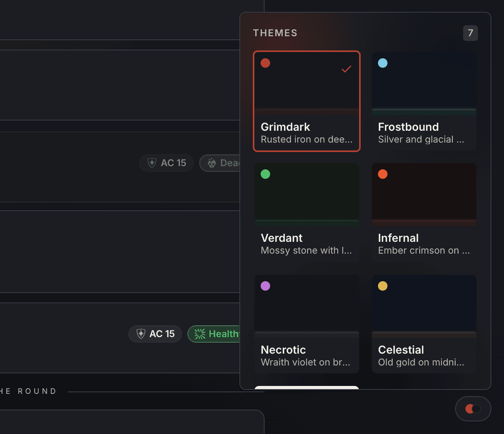Toggle the theme picker button

tap(473, 409)
